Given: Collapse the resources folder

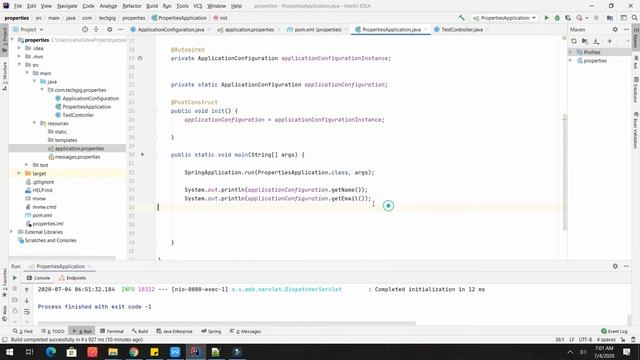Looking at the screenshot, I should 35,123.
